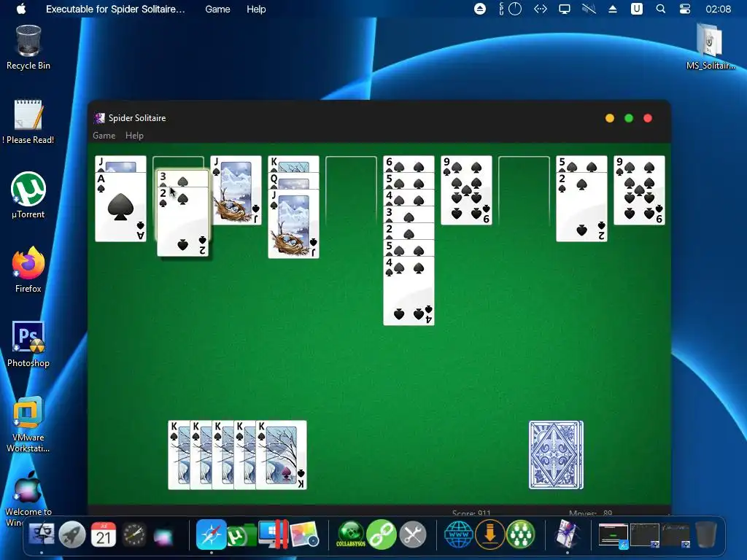Click the Finder icon in the dock
The width and height of the screenshot is (747, 560).
click(x=42, y=534)
